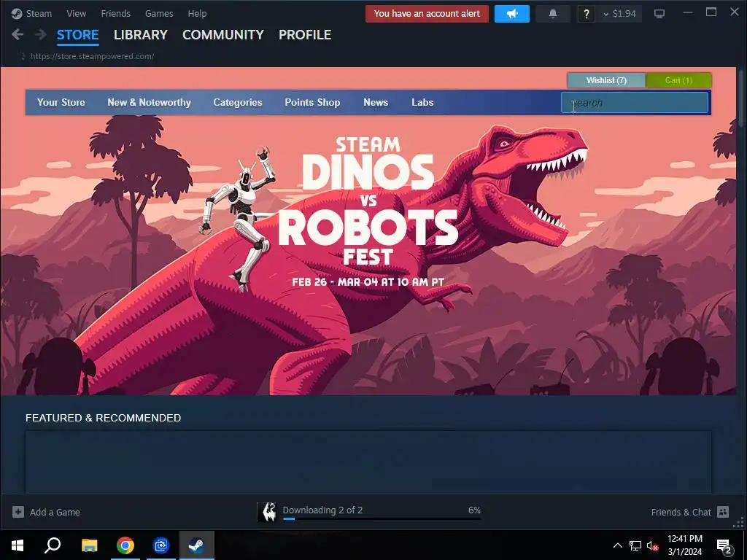This screenshot has height=560, width=747.
Task: Expand the Categories menu
Action: pos(238,102)
